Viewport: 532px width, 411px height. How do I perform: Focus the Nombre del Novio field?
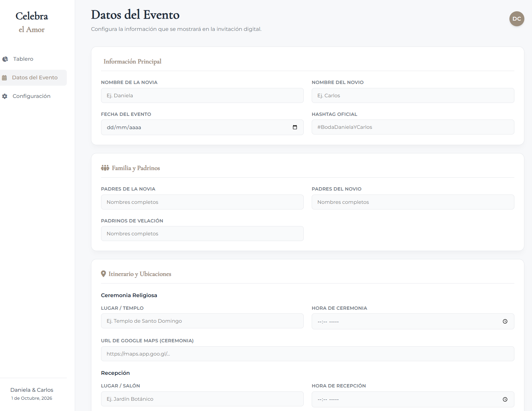pos(413,95)
